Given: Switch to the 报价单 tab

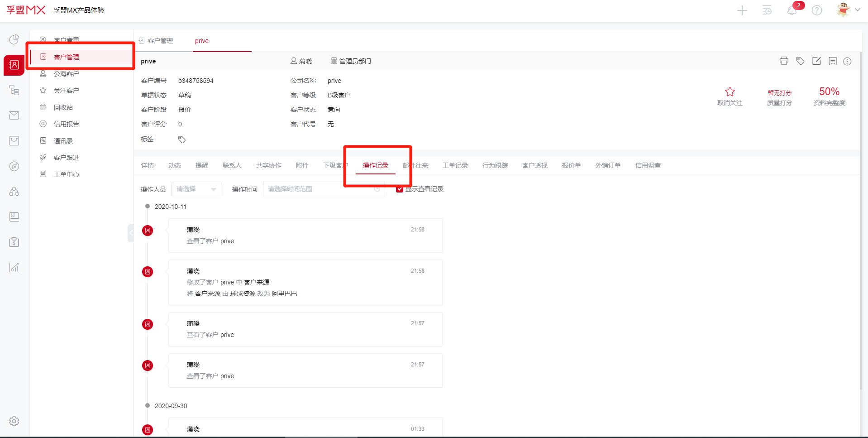Looking at the screenshot, I should (571, 165).
